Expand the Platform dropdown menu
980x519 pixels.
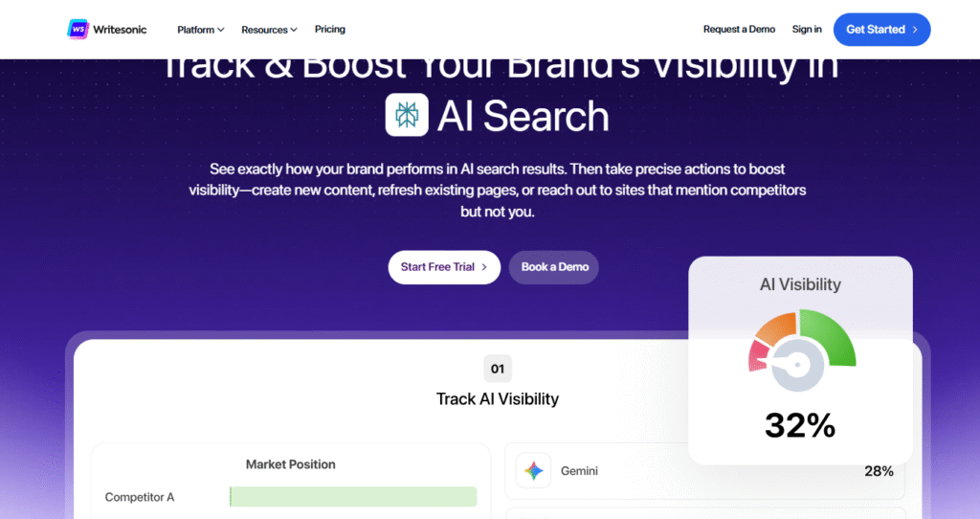pos(200,30)
